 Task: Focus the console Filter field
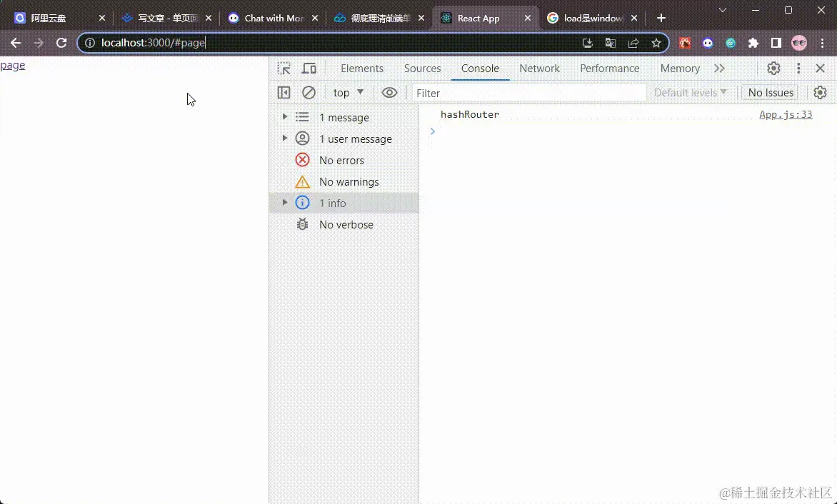pyautogui.click(x=528, y=93)
